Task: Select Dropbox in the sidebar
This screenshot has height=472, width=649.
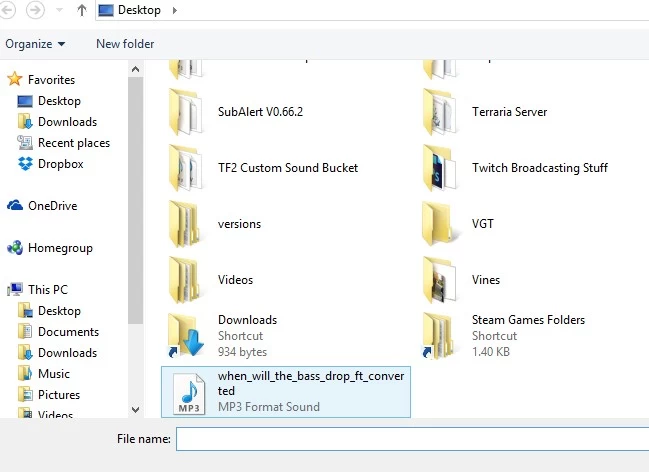Action: tap(60, 164)
